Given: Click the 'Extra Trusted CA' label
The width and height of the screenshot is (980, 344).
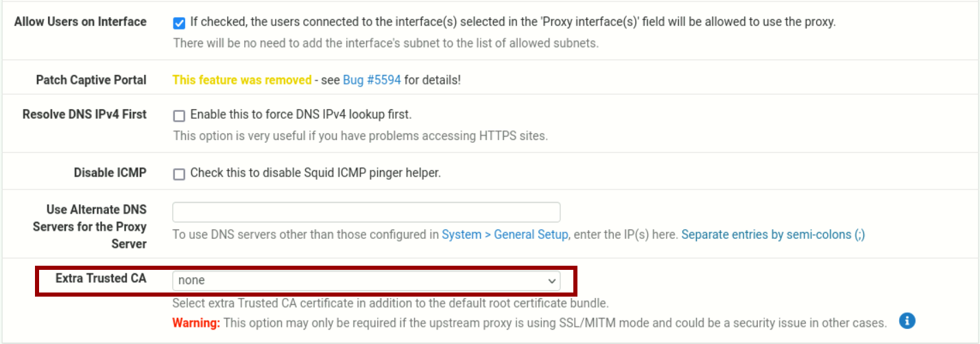Looking at the screenshot, I should (101, 278).
